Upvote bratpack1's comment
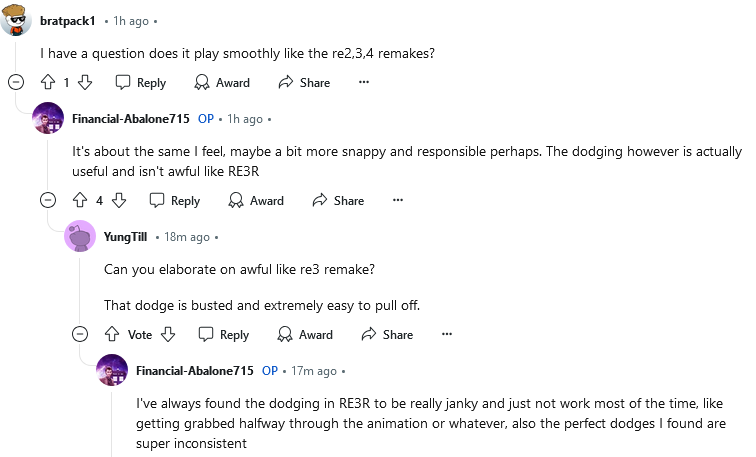Screen dimensions: 756x457 pyautogui.click(x=48, y=82)
